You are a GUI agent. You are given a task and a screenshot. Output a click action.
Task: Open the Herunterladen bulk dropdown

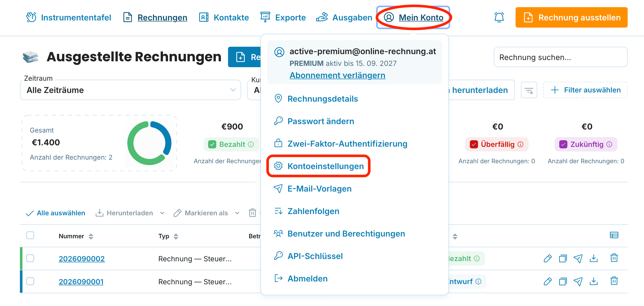pos(130,213)
